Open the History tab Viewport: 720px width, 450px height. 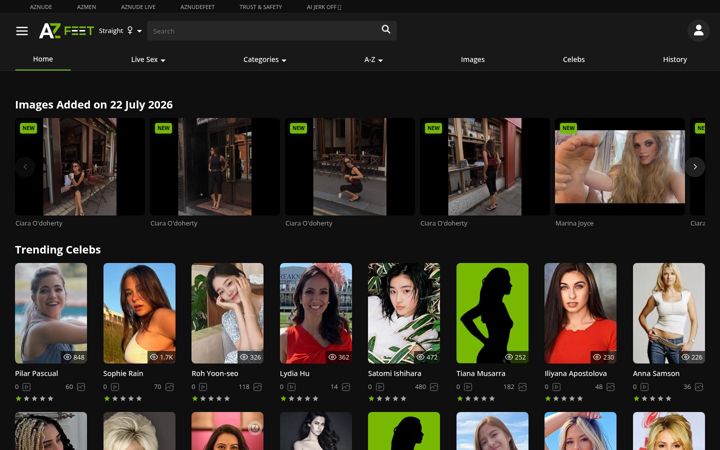pos(675,60)
